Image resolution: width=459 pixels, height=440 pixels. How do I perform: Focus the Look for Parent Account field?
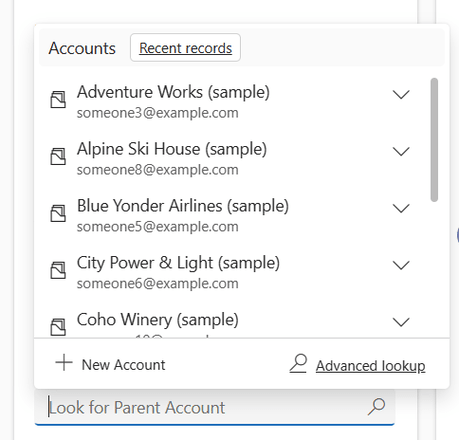pyautogui.click(x=215, y=407)
